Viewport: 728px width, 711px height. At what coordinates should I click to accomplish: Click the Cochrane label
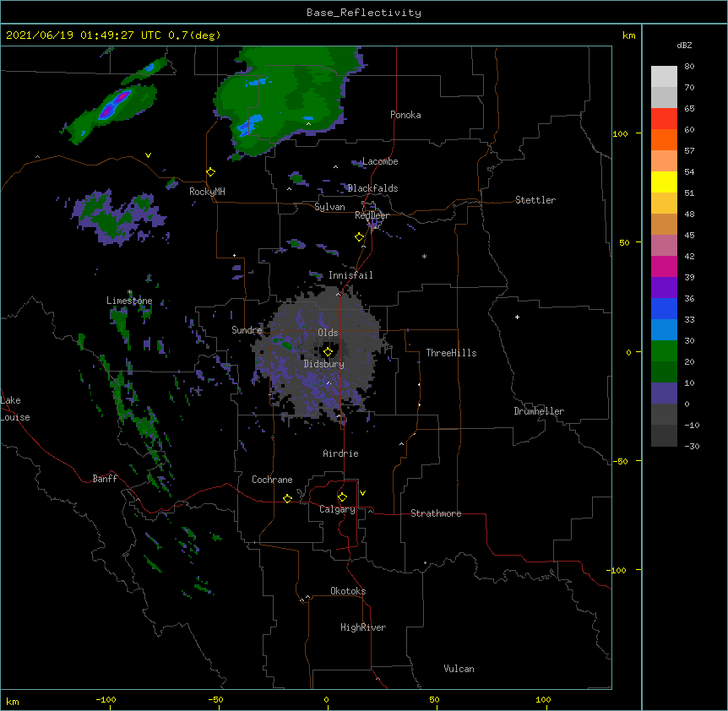(x=272, y=480)
